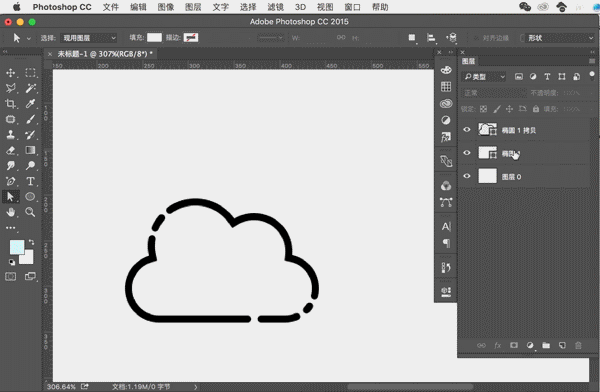The height and width of the screenshot is (392, 600).
Task: Select the Eyedropper tool
Action: 30,103
